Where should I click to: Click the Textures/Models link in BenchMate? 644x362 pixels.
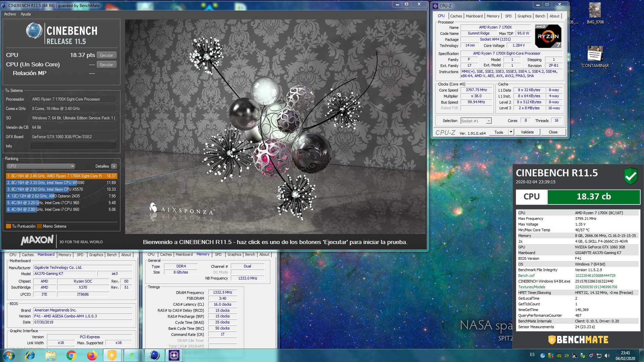tap(532, 287)
